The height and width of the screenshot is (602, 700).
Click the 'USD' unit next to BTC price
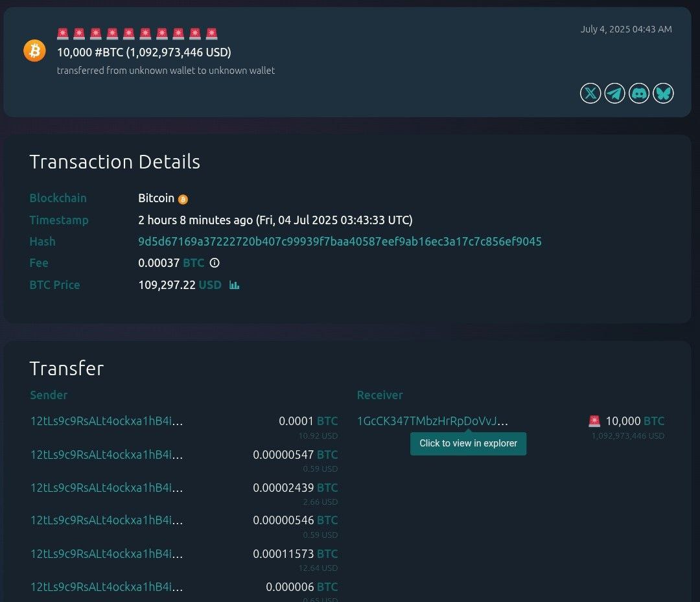pos(210,284)
